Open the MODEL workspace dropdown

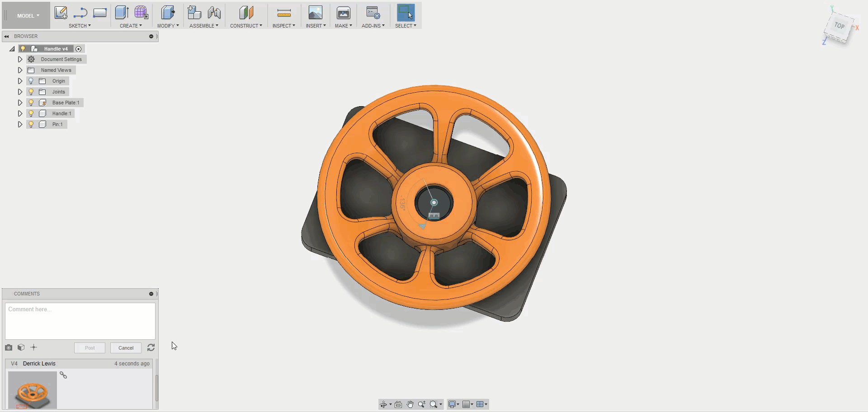(28, 16)
